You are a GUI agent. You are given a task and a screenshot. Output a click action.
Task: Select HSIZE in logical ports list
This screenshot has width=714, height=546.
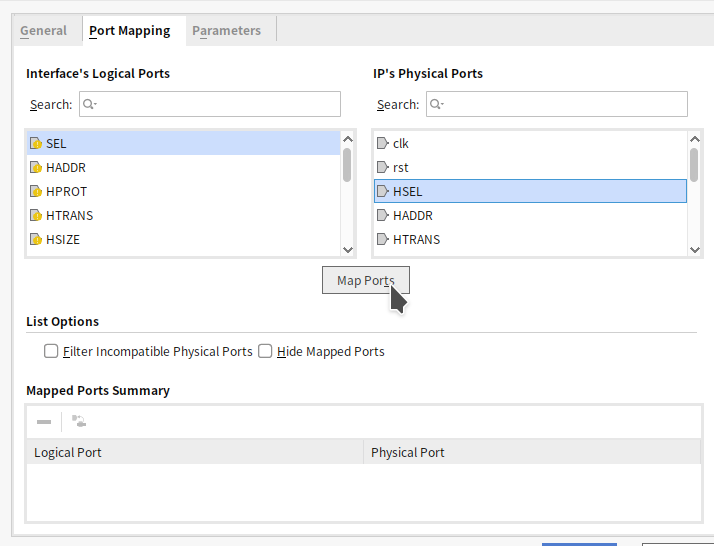click(x=63, y=239)
